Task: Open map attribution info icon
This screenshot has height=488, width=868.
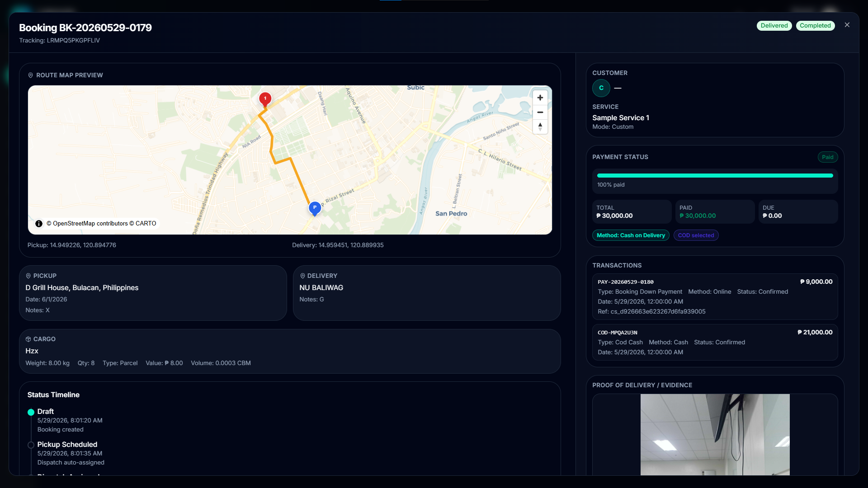Action: click(39, 224)
